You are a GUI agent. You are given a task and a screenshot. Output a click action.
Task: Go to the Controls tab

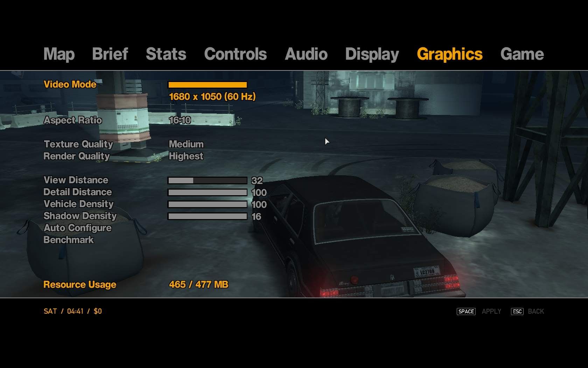click(x=235, y=54)
